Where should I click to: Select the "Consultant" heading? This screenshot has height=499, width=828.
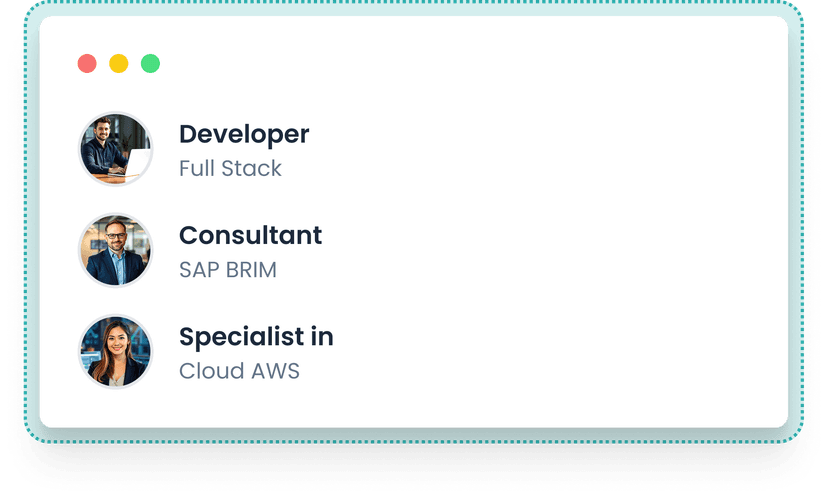click(250, 236)
